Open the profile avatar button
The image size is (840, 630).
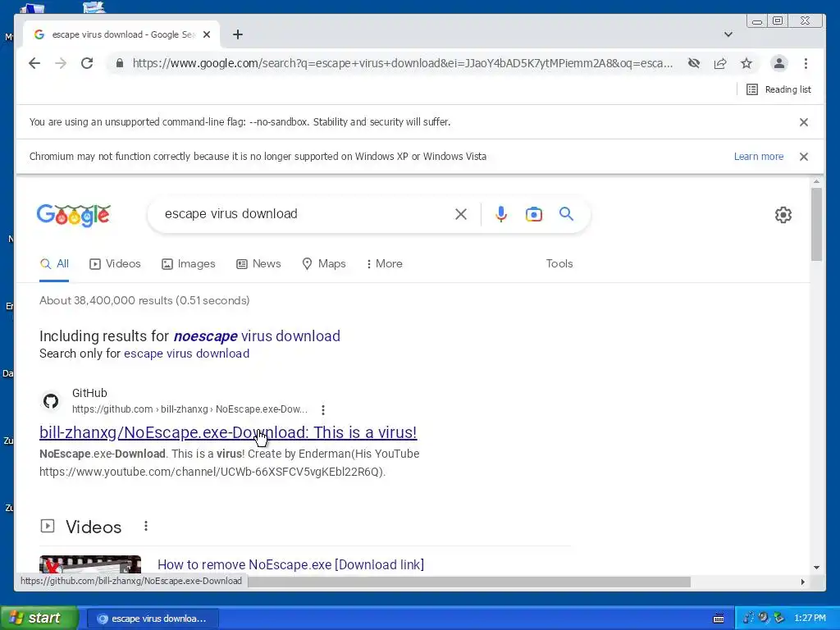779,63
